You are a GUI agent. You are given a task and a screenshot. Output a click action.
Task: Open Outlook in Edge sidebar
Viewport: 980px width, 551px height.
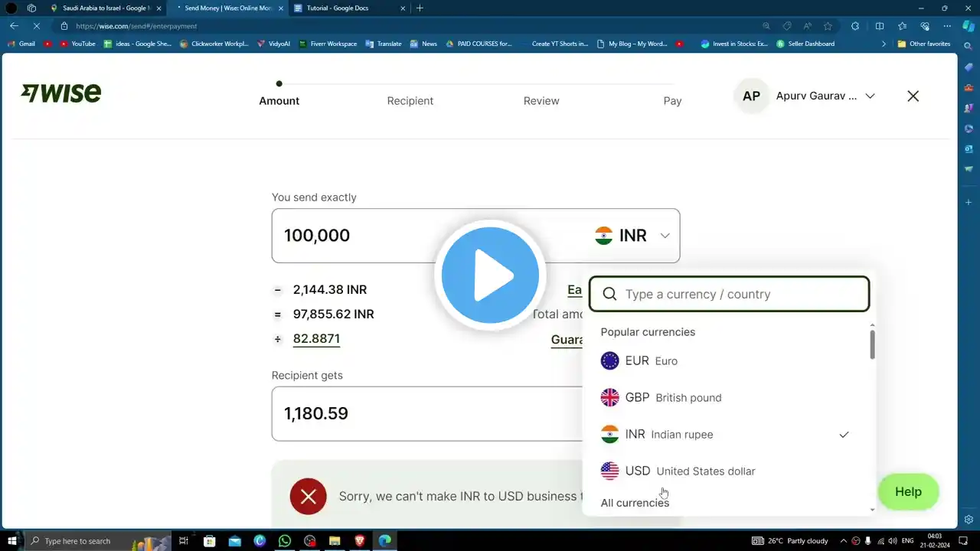pos(969,148)
